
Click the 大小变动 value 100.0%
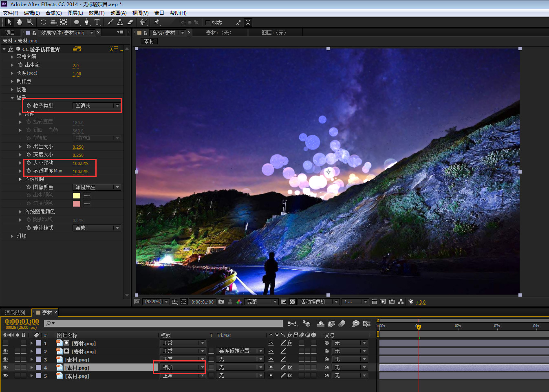pyautogui.click(x=80, y=163)
